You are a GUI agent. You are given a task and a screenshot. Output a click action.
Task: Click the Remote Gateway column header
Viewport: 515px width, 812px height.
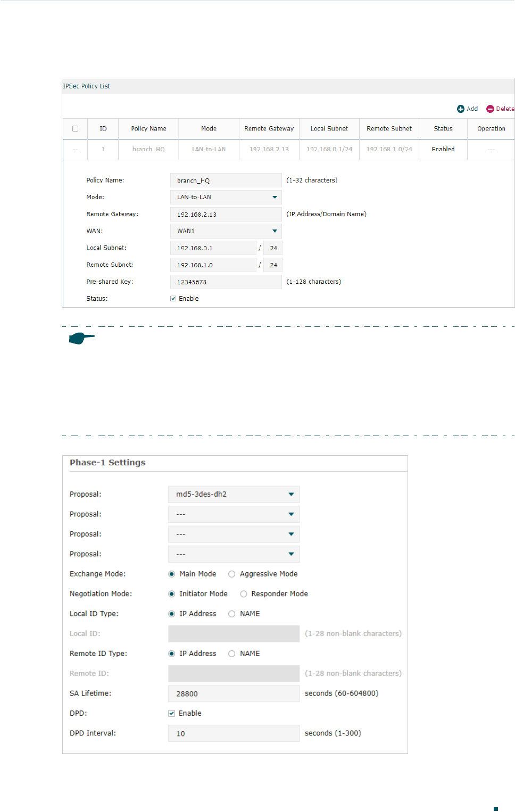pyautogui.click(x=269, y=129)
